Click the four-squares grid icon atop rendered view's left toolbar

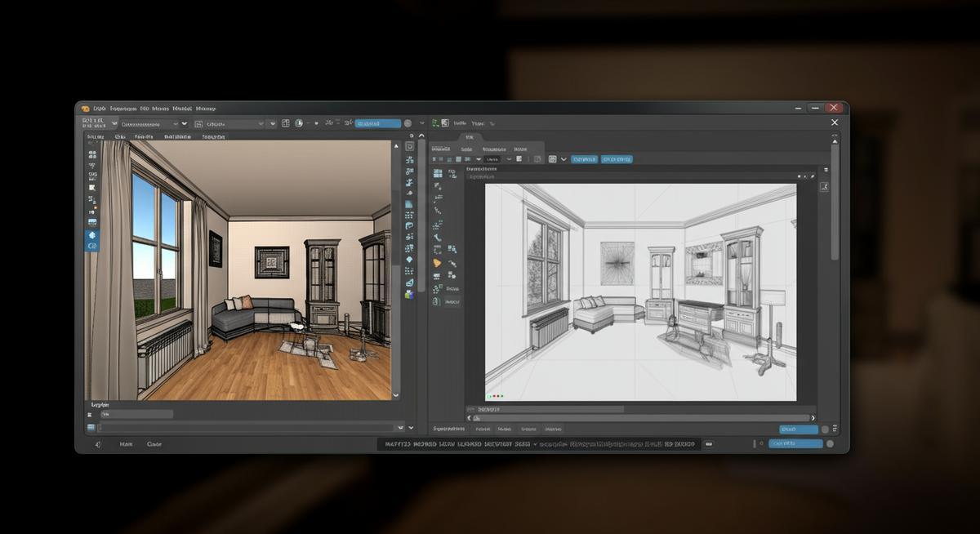tap(92, 154)
